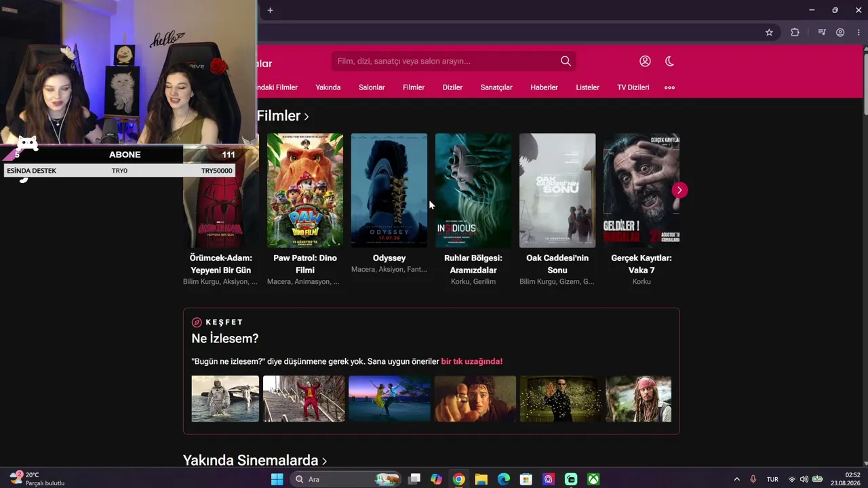Open the Windows Start menu

[x=277, y=479]
